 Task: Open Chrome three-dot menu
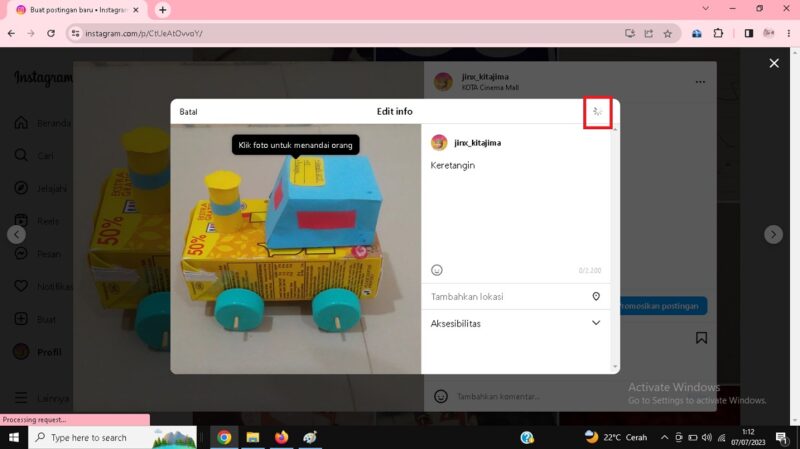tap(789, 33)
